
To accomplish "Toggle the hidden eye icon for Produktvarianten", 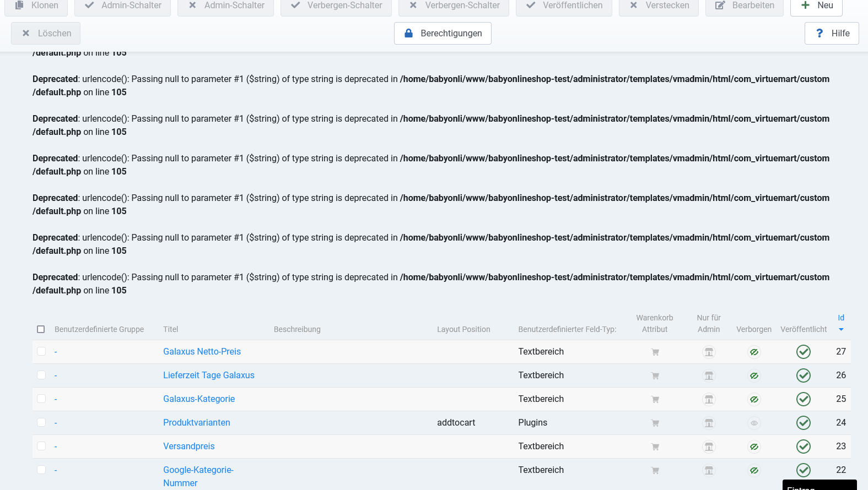I will click(x=754, y=423).
